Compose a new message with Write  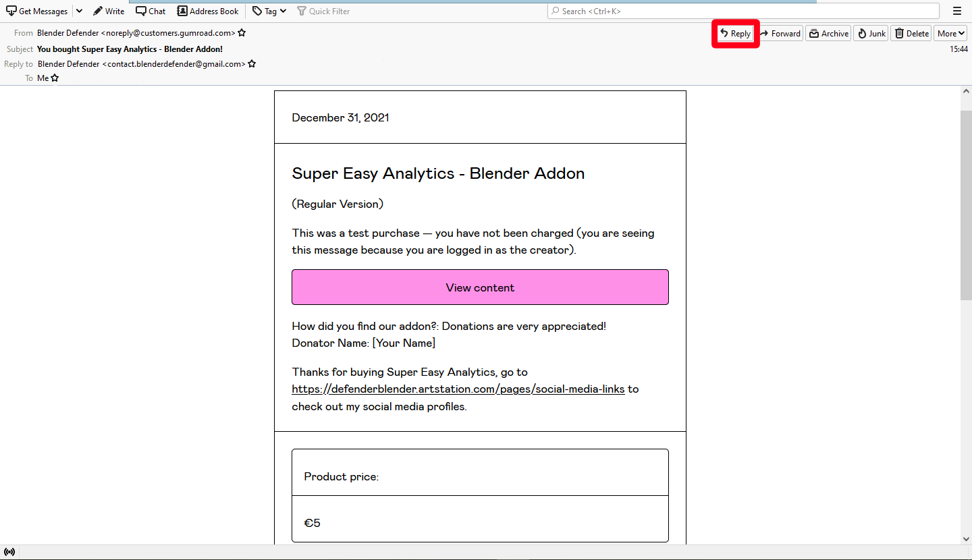[109, 11]
